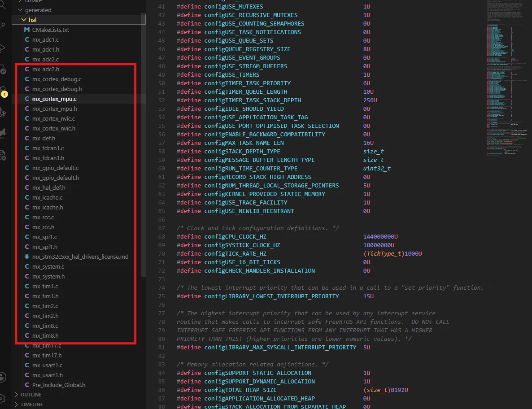This screenshot has width=532, height=409.
Task: Click configUSE_MUTEXES on line 41
Action: (233, 6)
